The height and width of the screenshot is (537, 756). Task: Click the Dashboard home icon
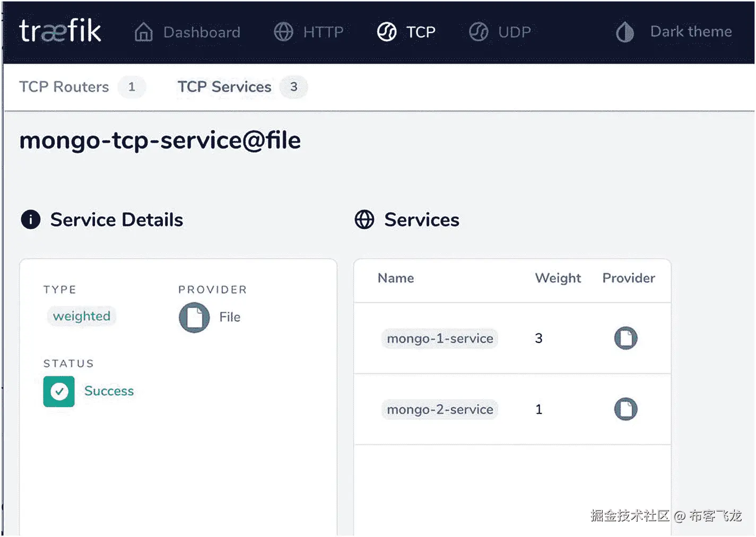tap(143, 32)
